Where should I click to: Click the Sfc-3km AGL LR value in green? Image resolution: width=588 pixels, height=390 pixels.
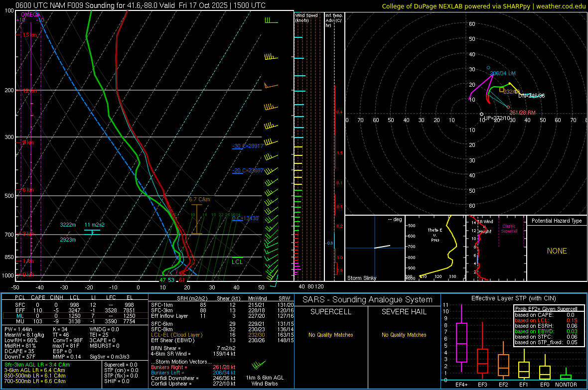point(37,365)
